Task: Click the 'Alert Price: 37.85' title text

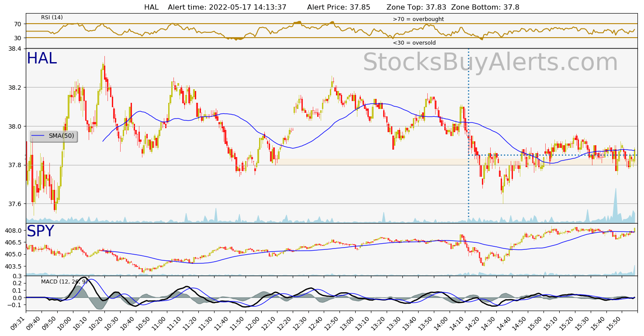Action: coord(339,7)
